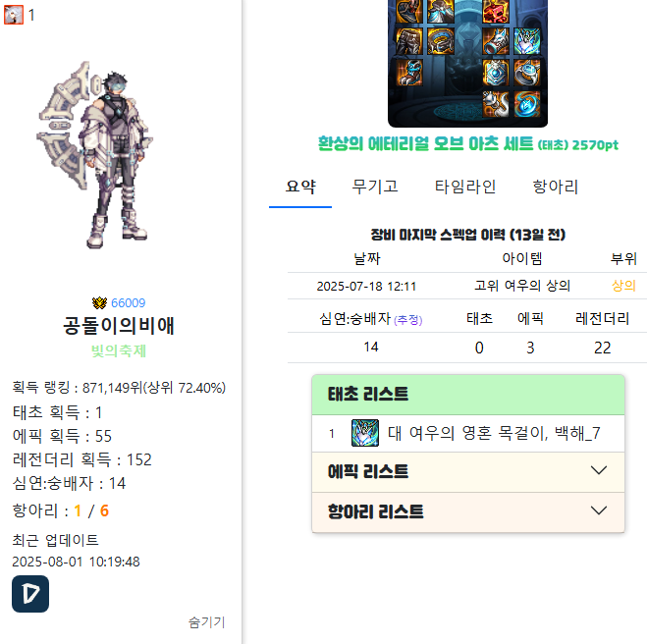Click the belt equipment icon
The width and height of the screenshot is (647, 644).
pyautogui.click(x=441, y=41)
